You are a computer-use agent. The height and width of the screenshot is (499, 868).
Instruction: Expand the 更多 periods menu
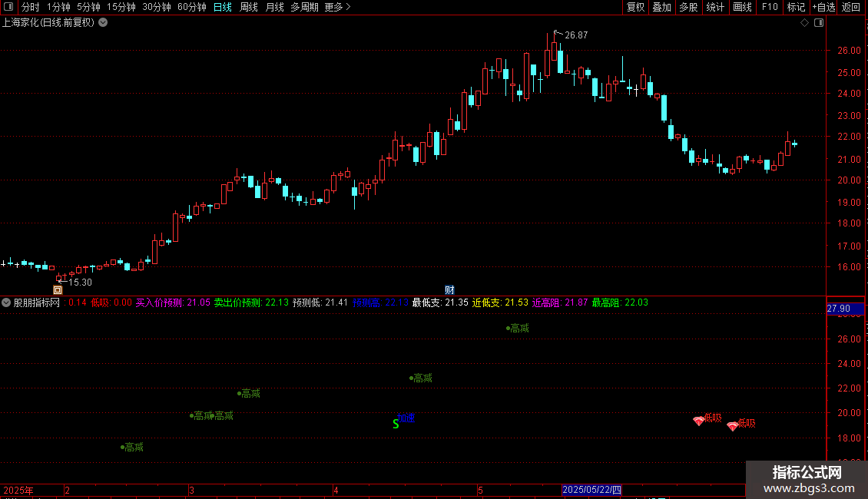click(337, 7)
